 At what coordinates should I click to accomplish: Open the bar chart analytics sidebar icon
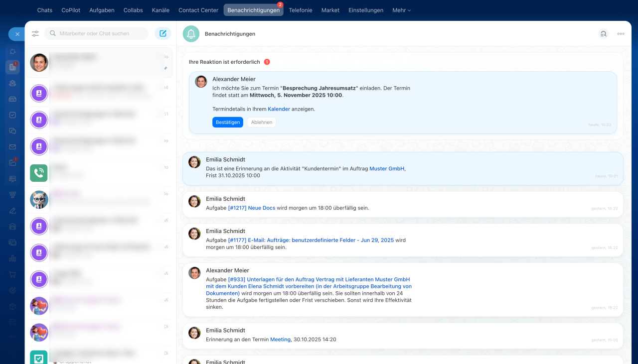click(x=12, y=258)
